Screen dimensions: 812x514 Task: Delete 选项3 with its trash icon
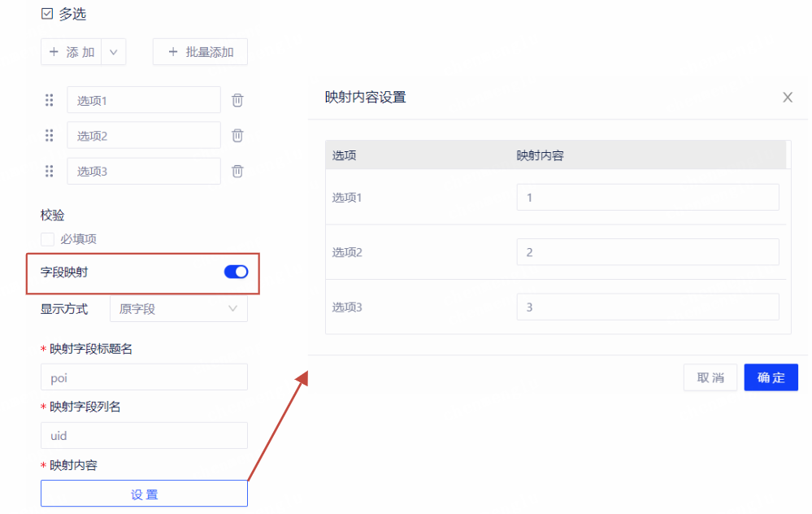237,171
